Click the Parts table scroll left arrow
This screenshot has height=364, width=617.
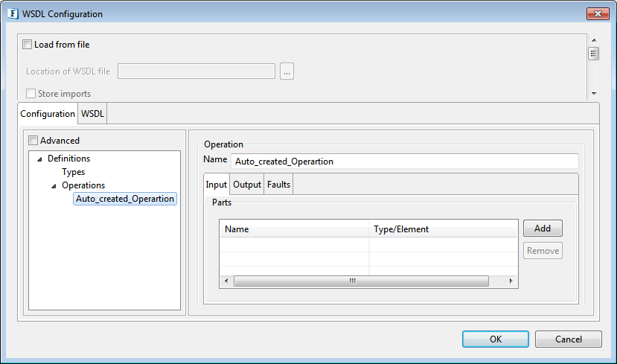coord(226,281)
